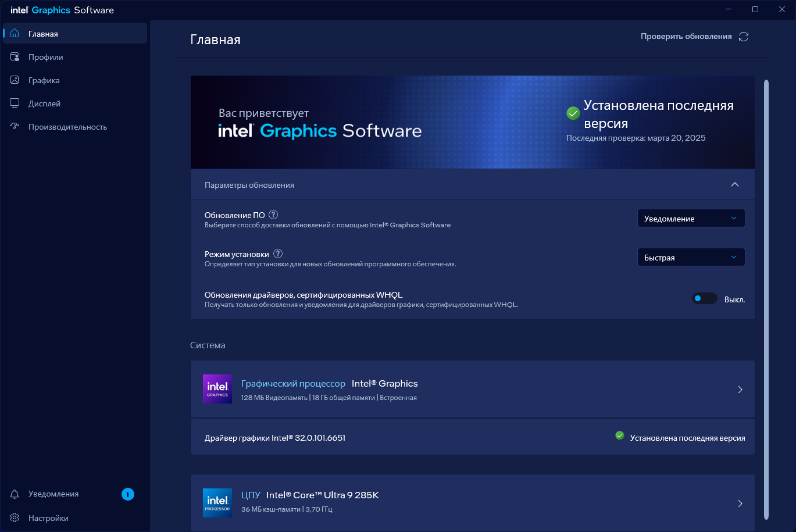Screen dimensions: 796x532
Task: Open the Производительность menu item
Action: point(75,127)
